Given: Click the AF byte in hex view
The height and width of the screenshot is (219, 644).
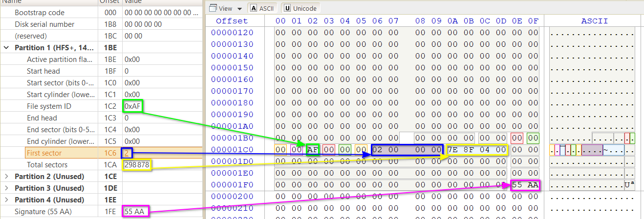Looking at the screenshot, I should point(313,150).
